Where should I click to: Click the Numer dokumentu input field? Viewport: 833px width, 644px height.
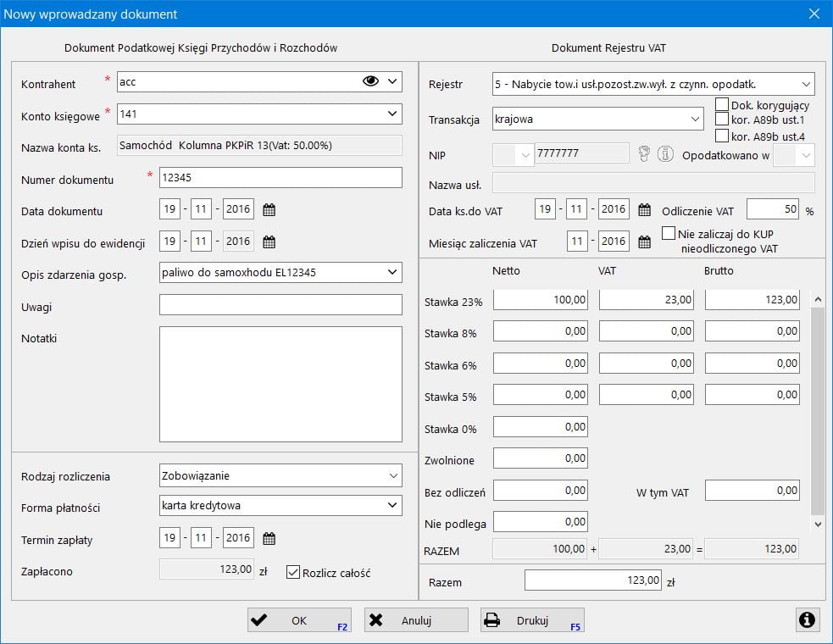click(280, 178)
